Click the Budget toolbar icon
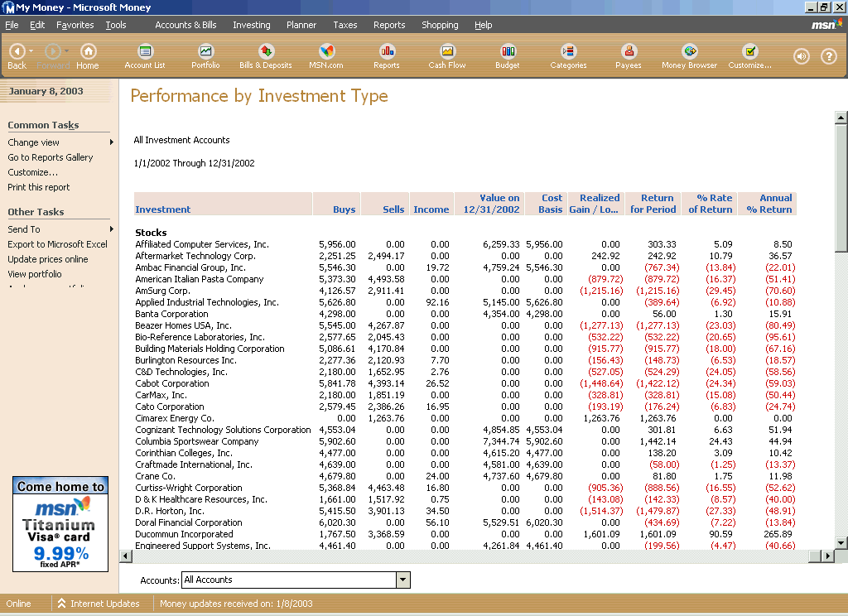The width and height of the screenshot is (848, 616). [508, 52]
